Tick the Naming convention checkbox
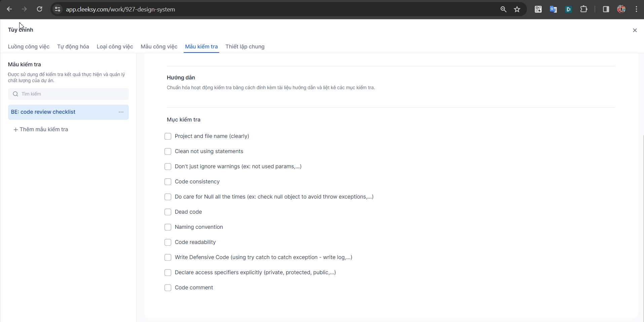This screenshot has height=322, width=644. point(168,227)
